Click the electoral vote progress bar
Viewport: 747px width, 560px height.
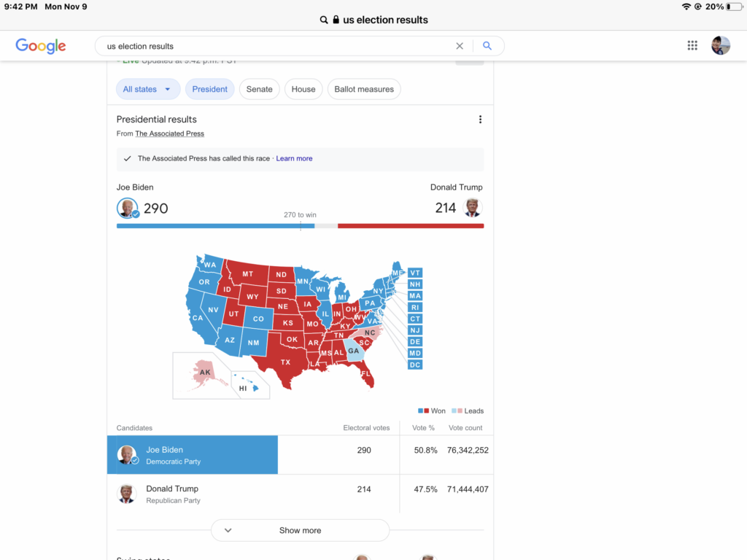click(x=300, y=226)
